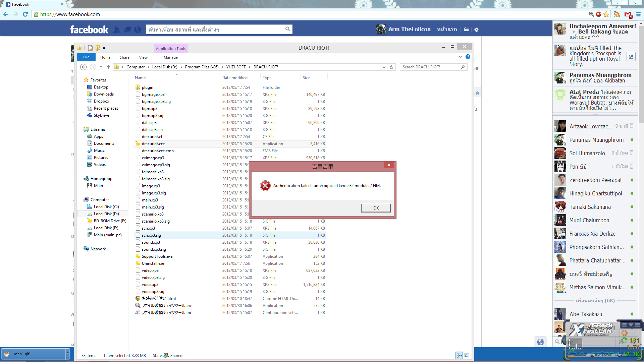Click Arm TheLolicon profile link
This screenshot has height=362, width=644.
click(409, 29)
